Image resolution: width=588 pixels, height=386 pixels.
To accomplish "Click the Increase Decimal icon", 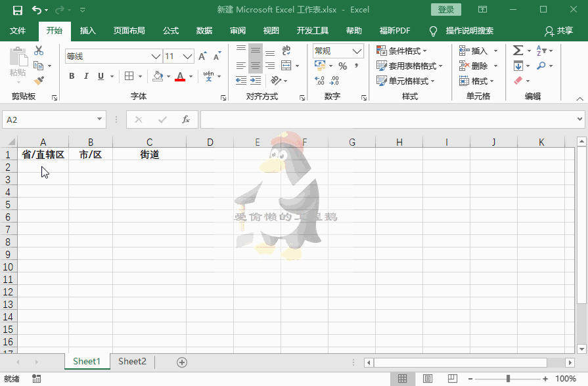I will [x=319, y=80].
